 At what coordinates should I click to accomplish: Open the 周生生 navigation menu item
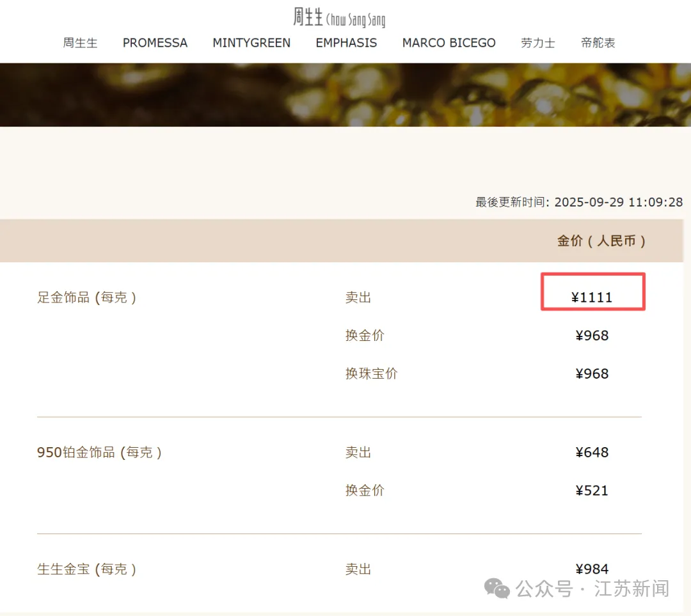[80, 43]
